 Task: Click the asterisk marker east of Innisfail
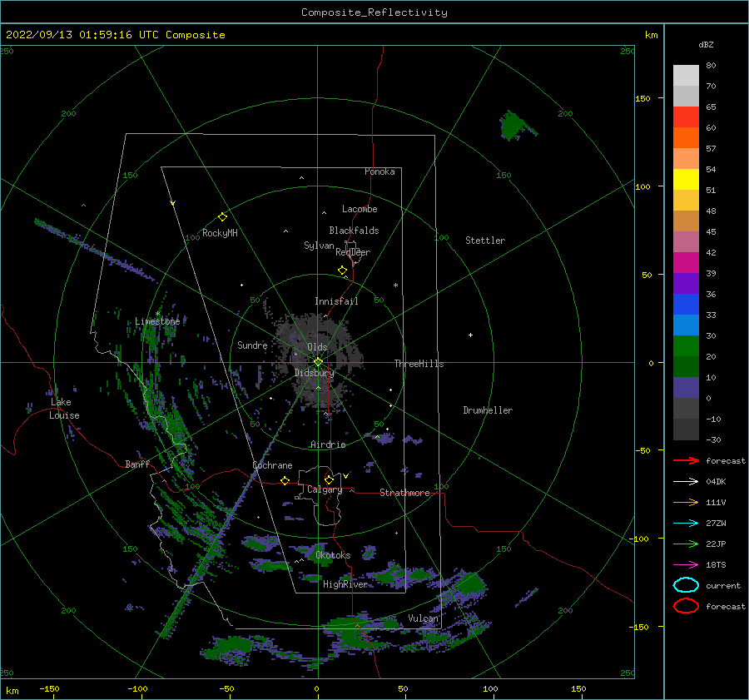tap(395, 285)
